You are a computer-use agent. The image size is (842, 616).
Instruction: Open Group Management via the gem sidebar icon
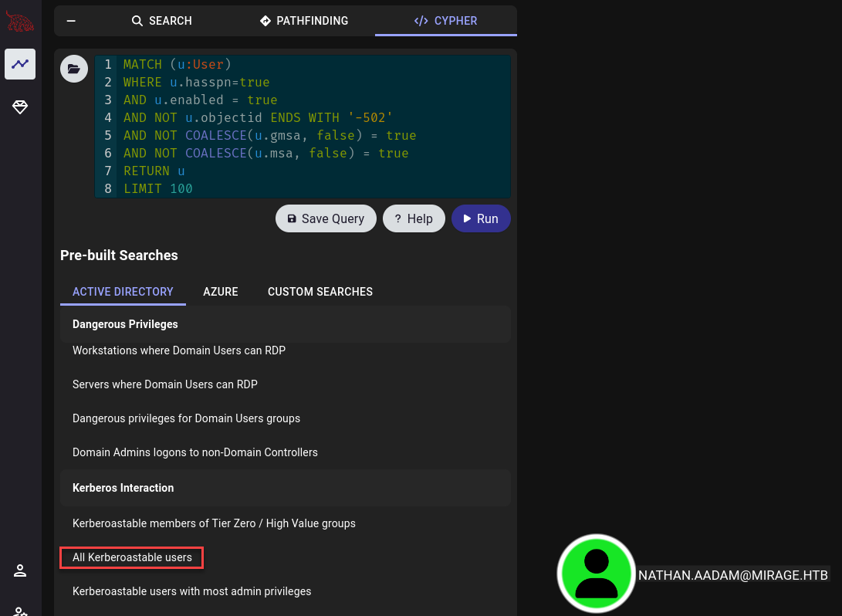(x=20, y=107)
